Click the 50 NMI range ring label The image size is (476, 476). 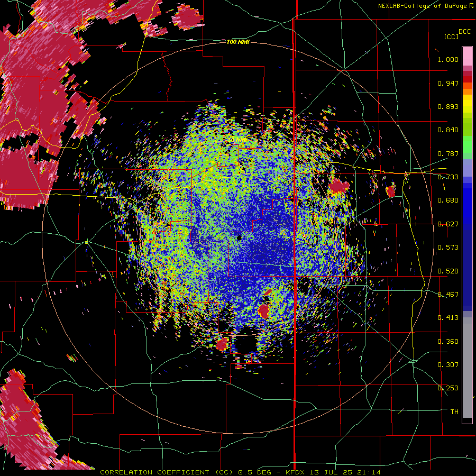[238, 140]
